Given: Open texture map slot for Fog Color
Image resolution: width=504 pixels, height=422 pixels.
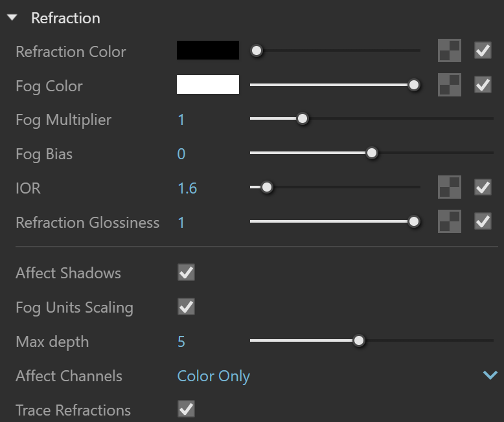Looking at the screenshot, I should [x=450, y=85].
